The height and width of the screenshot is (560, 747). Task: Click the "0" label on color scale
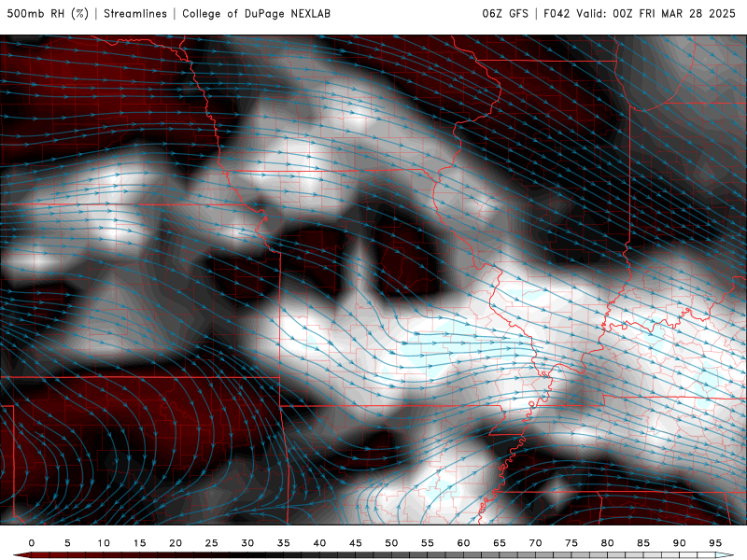point(32,543)
